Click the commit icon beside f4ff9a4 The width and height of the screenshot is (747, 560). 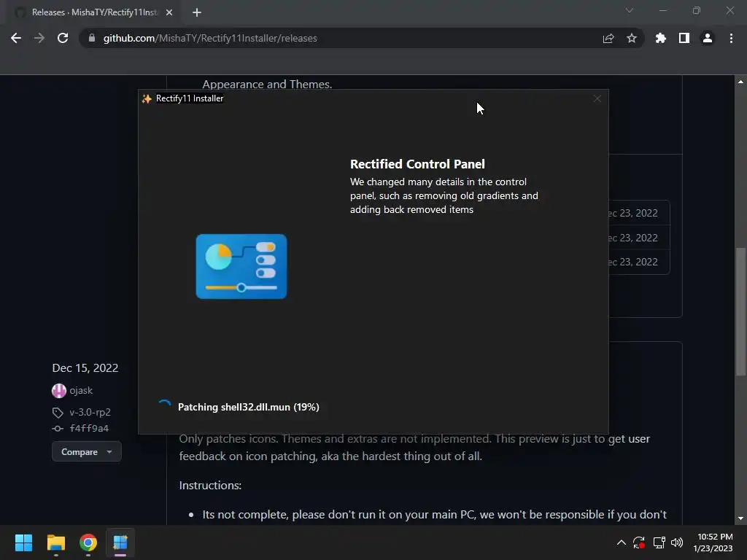pos(58,429)
